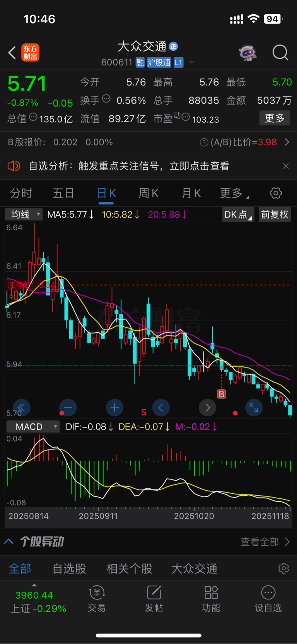297x644 pixels.
Task: Switch to the 周K chart tab
Action: [148, 193]
